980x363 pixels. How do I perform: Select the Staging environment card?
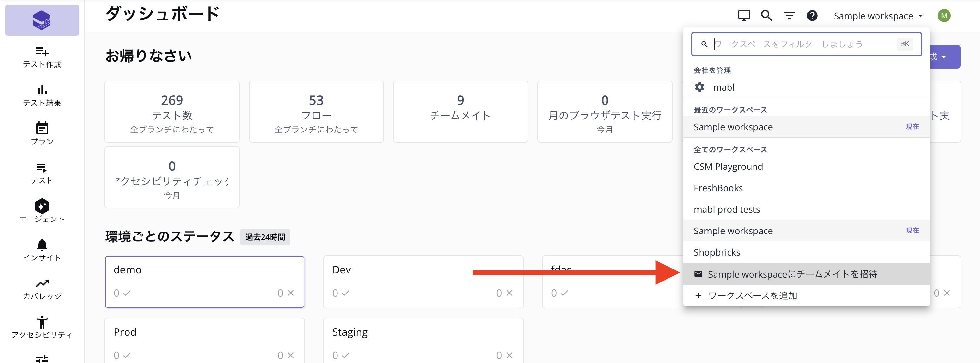pyautogui.click(x=423, y=341)
